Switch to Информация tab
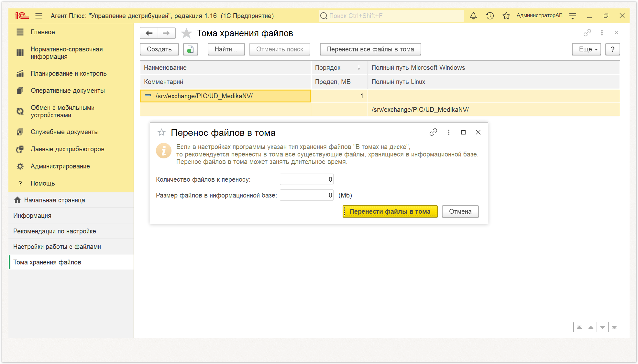This screenshot has height=364, width=638. pyautogui.click(x=71, y=216)
